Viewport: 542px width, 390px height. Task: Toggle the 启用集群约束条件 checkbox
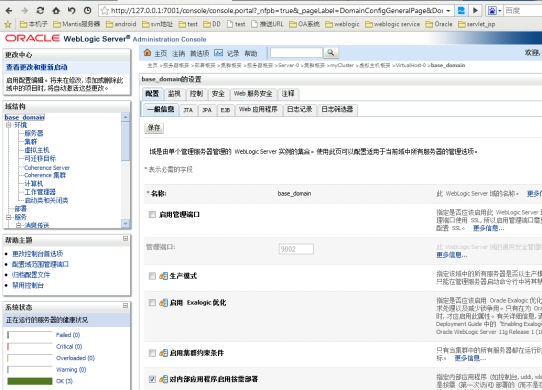coord(152,353)
